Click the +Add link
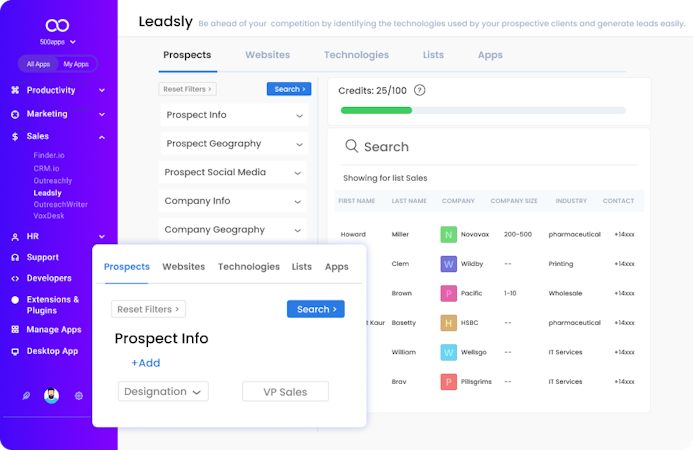 [x=145, y=363]
